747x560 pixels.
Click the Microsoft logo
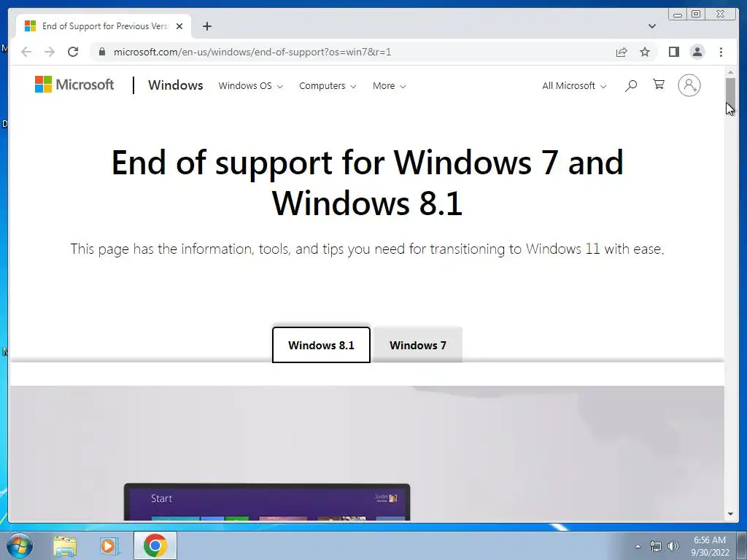74,85
